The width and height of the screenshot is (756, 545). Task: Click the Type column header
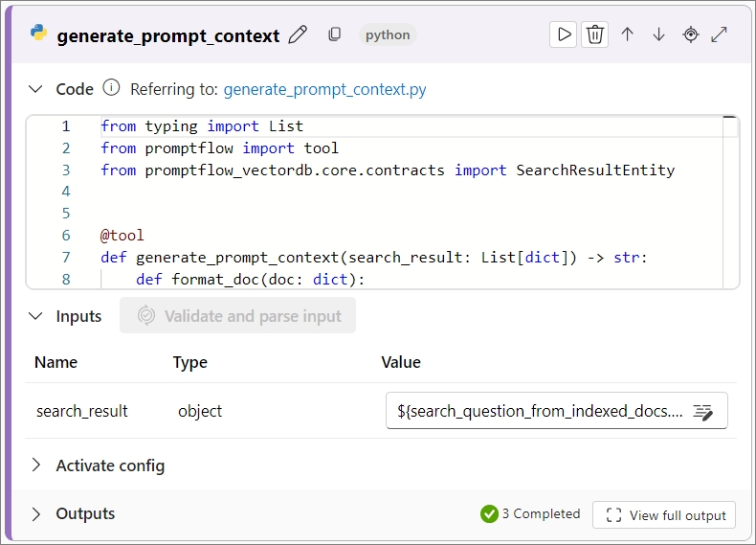(190, 362)
